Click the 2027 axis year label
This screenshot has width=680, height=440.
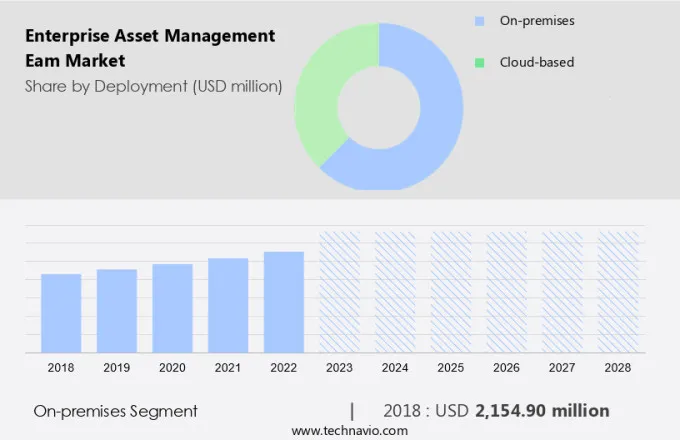[562, 368]
